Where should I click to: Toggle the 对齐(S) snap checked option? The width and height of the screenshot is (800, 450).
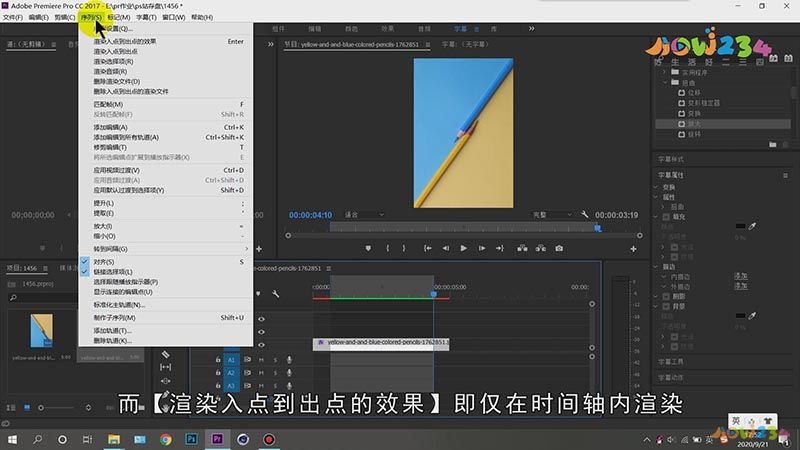(166, 262)
